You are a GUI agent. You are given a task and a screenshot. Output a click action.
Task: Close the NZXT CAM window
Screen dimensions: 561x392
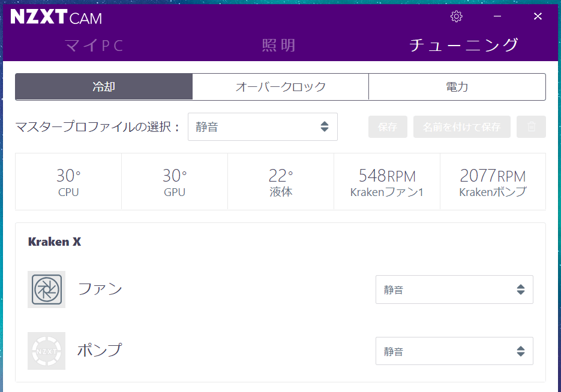[538, 16]
